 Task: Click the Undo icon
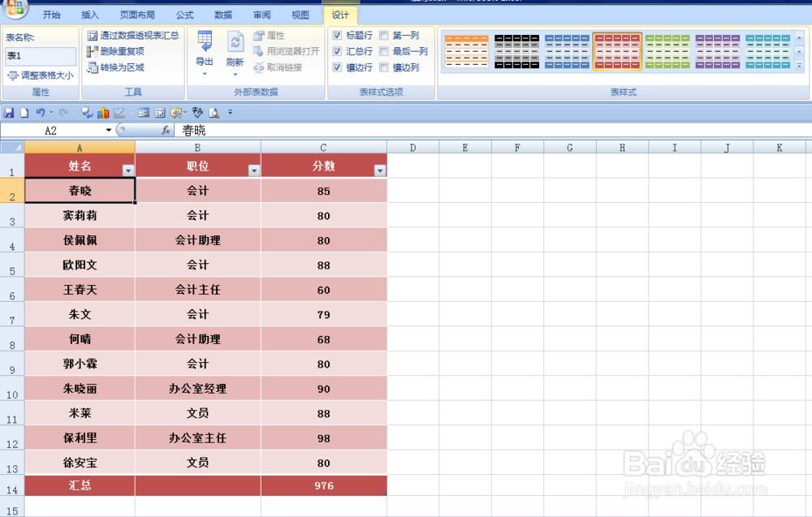[x=41, y=112]
